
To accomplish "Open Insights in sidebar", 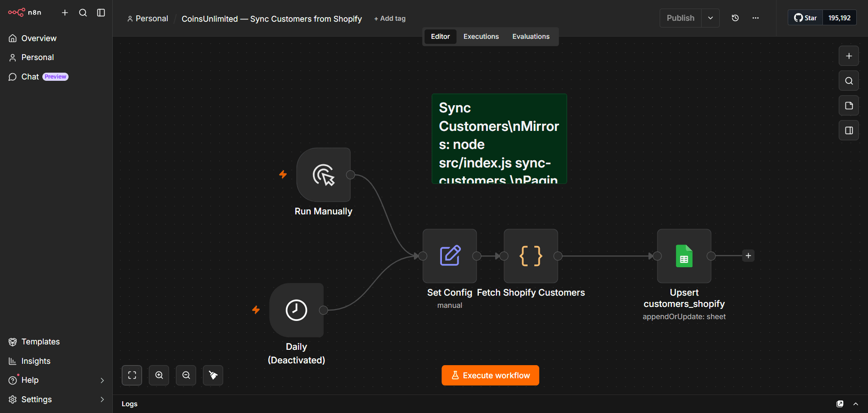I will 56,361.
